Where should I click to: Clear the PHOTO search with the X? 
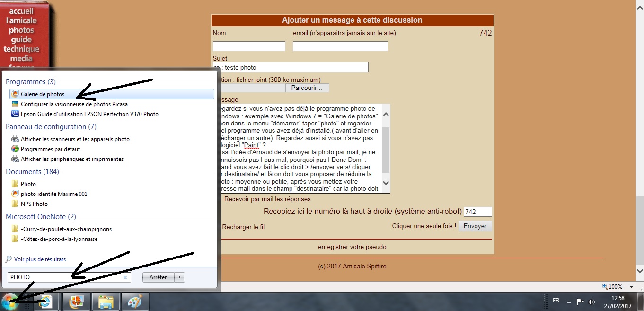(125, 278)
